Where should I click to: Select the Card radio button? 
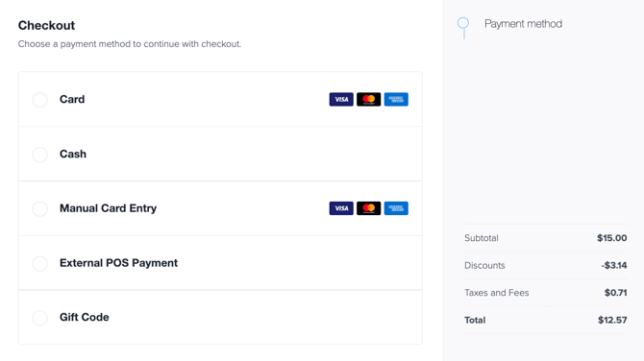pos(39,100)
